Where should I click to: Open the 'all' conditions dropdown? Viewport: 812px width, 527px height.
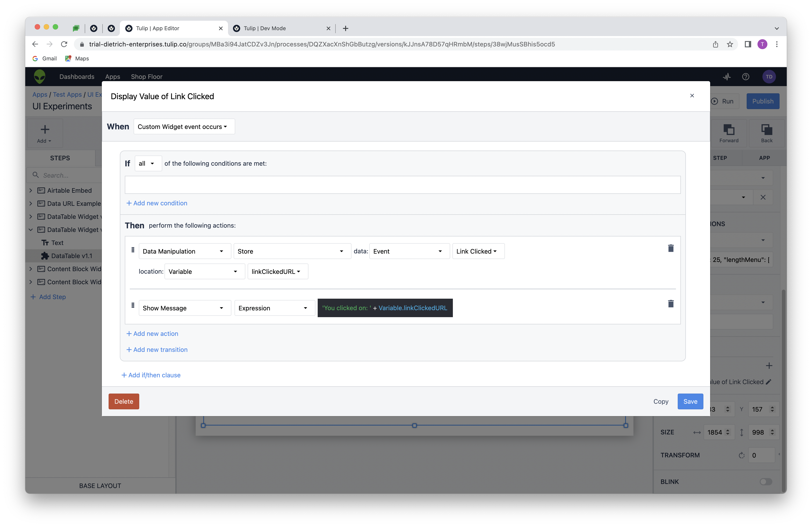[x=148, y=163]
